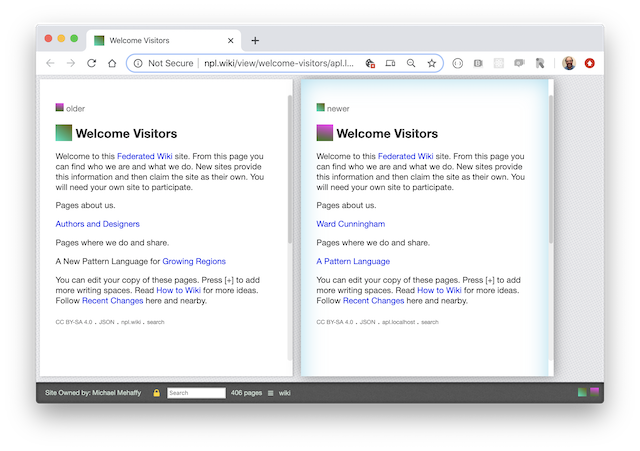640x451 pixels.
Task: Click apl.localhost footer link
Action: [x=398, y=322]
